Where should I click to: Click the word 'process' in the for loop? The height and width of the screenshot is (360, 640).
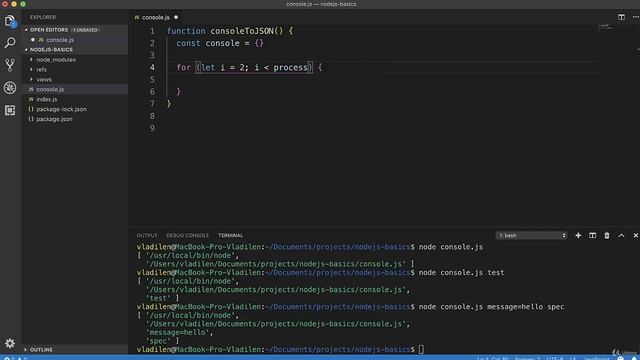pos(290,67)
